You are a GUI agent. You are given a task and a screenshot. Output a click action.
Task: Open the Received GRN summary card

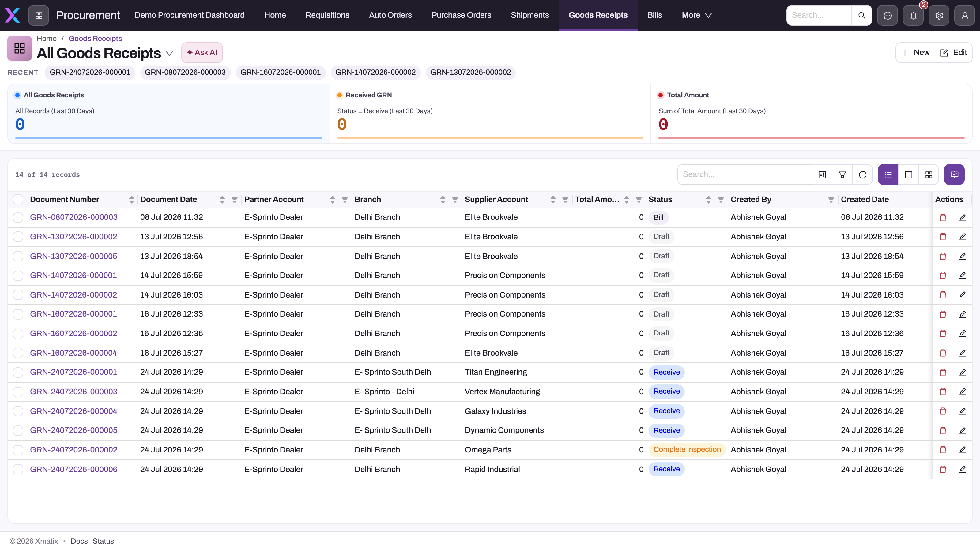point(490,114)
